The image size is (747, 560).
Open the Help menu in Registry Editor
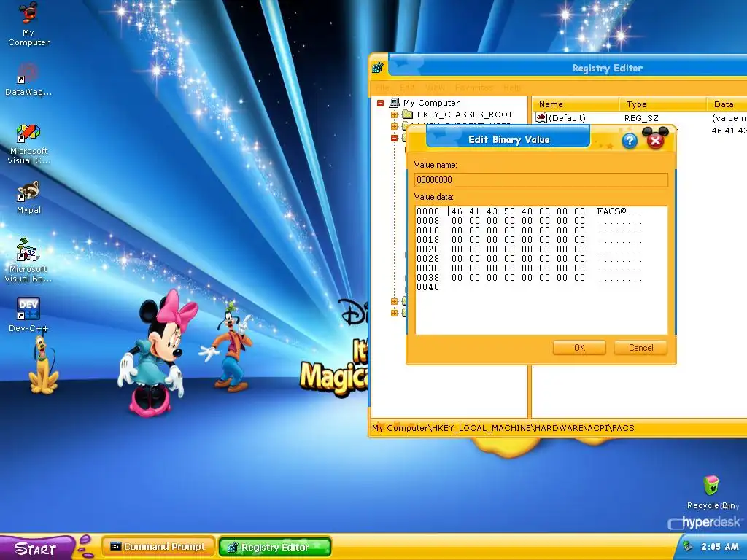click(512, 87)
